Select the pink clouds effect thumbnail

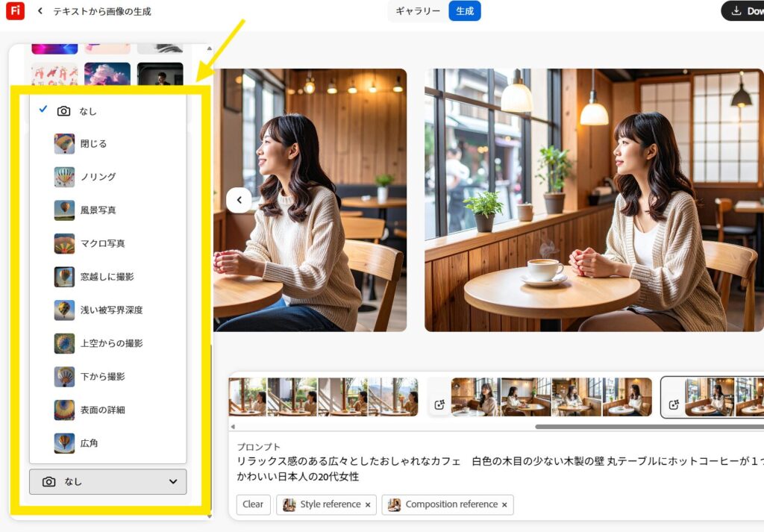[x=107, y=75]
